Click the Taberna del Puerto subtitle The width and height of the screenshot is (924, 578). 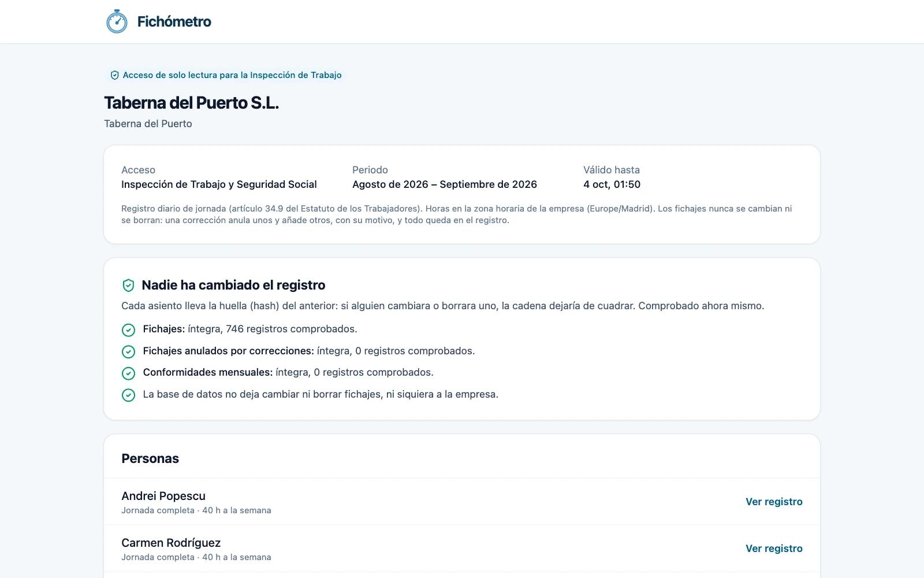[x=148, y=124]
